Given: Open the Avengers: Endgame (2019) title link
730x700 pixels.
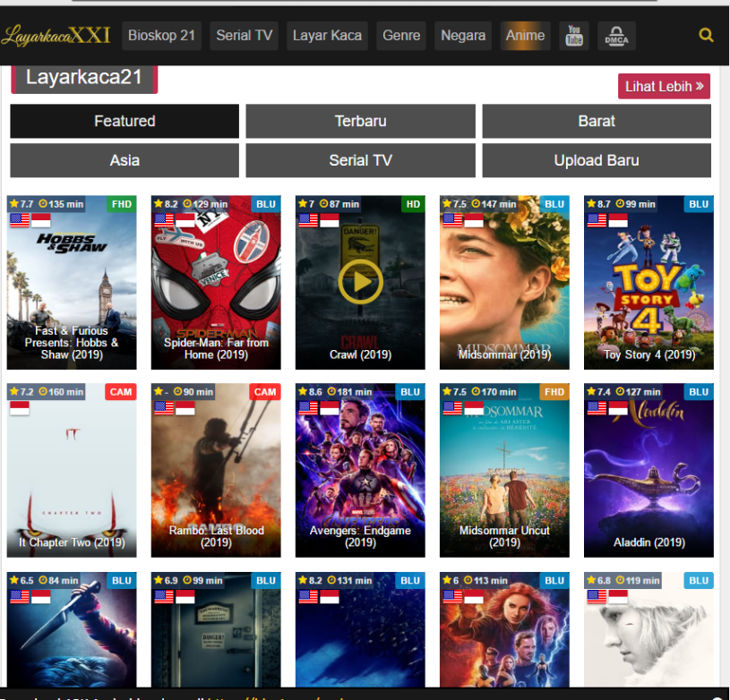Looking at the screenshot, I should [360, 536].
